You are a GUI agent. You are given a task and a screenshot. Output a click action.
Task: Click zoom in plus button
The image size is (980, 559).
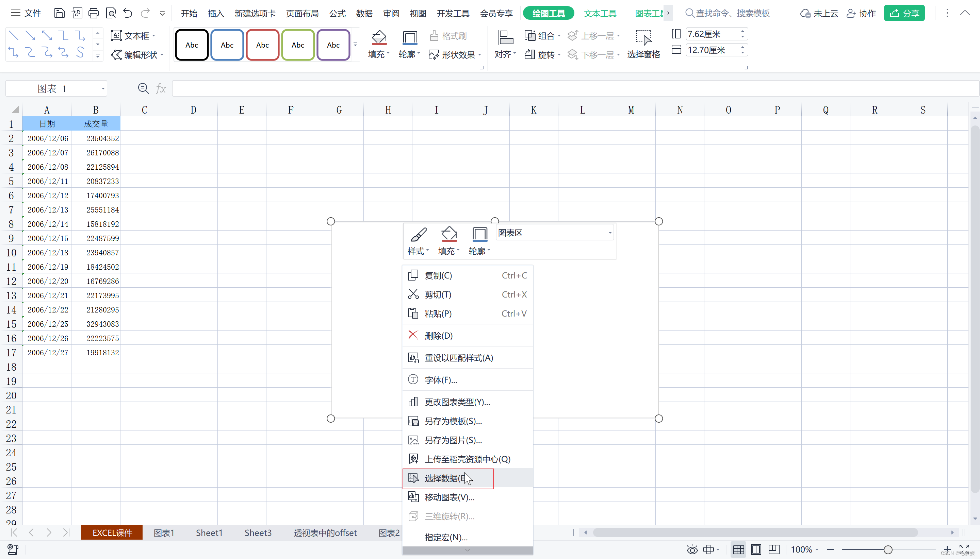coord(947,549)
